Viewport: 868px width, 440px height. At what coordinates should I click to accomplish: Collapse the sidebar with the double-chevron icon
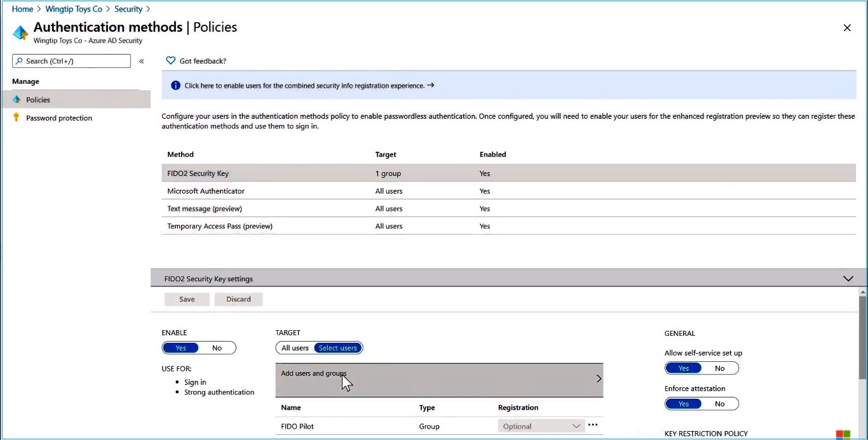(x=142, y=61)
